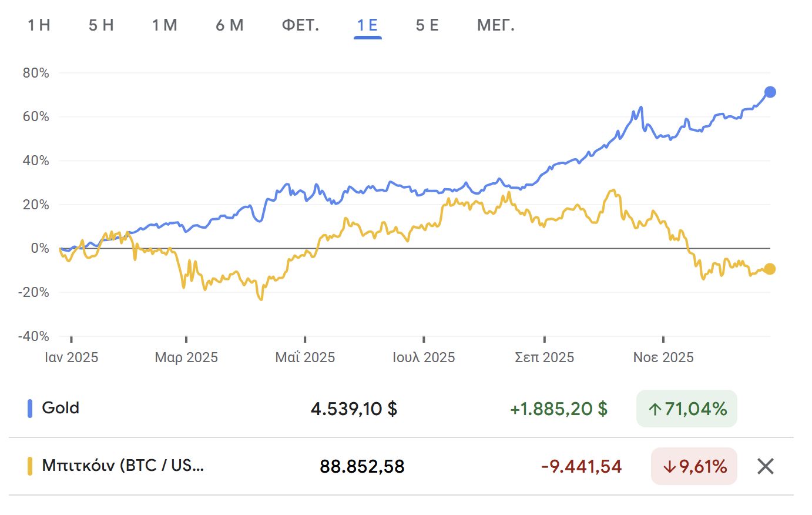
Task: Select the Gold legend row
Action: point(59,407)
